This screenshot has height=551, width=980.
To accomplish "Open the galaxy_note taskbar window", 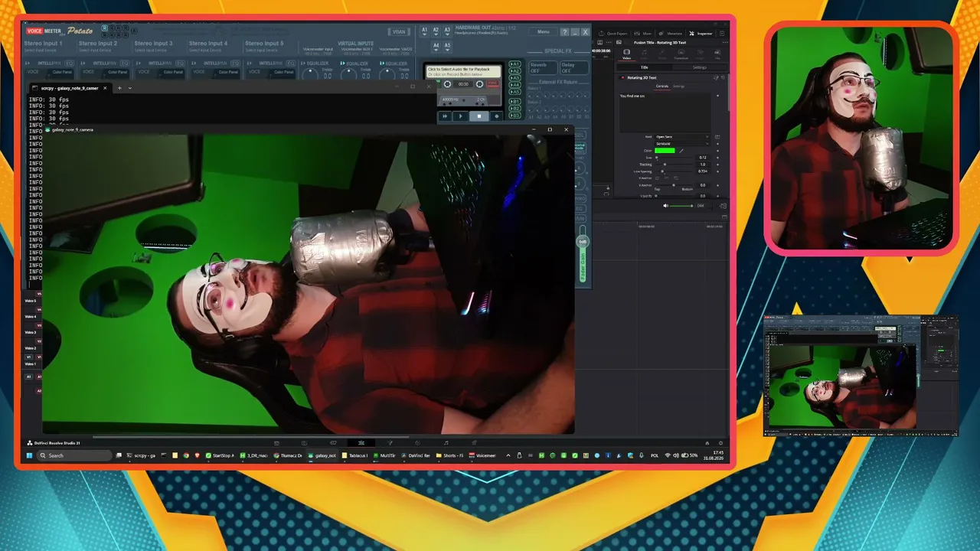I will (322, 455).
